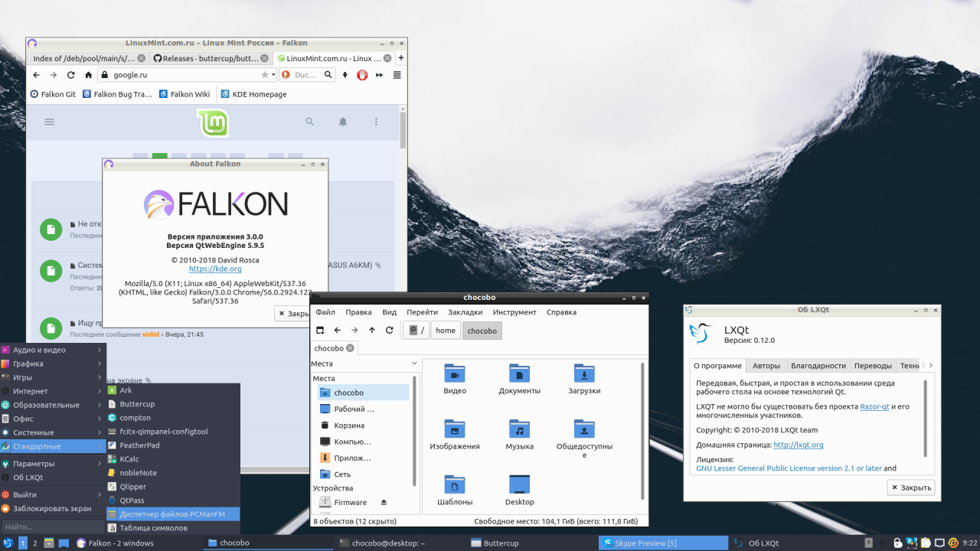Click the Linux Mint logo
This screenshot has width=980, height=551.
coord(212,122)
